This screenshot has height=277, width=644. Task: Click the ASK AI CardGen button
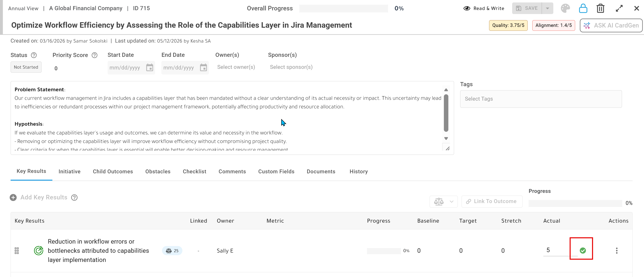[611, 25]
